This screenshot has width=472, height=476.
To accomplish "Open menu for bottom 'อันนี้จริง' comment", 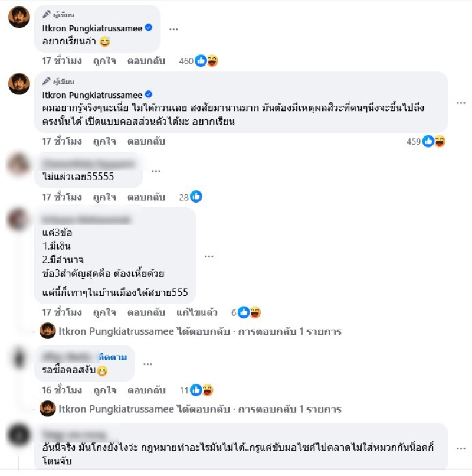I will (461, 448).
